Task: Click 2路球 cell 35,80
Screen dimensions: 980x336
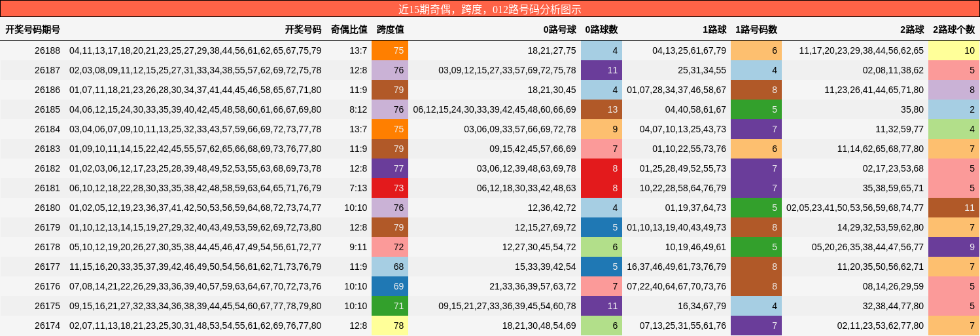Action: pyautogui.click(x=912, y=109)
